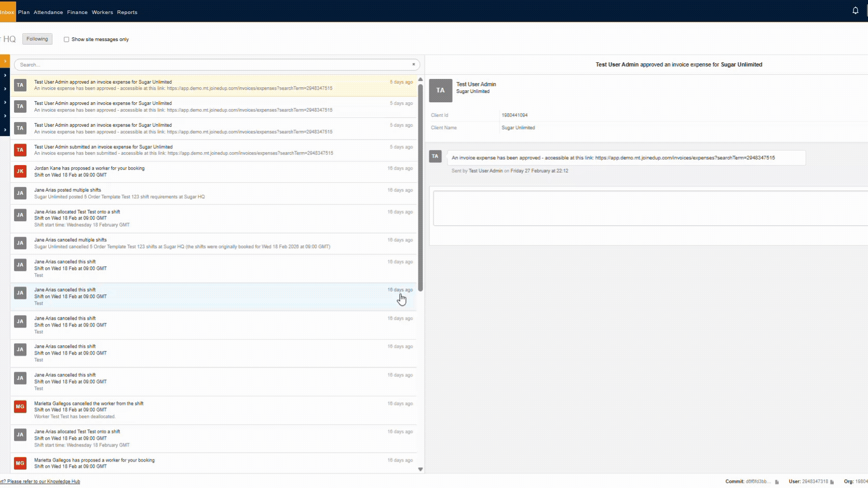
Task: Copy the user ID via copy icon
Action: pos(832,482)
